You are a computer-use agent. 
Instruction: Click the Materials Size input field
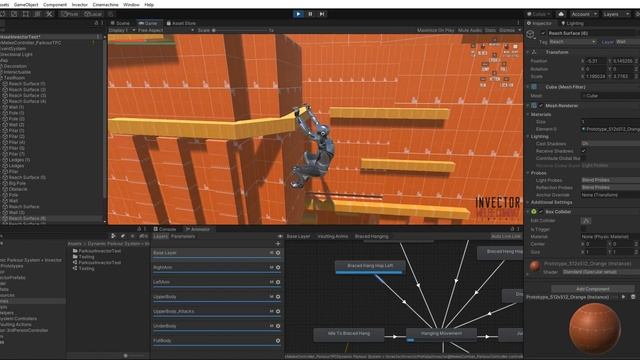610,122
